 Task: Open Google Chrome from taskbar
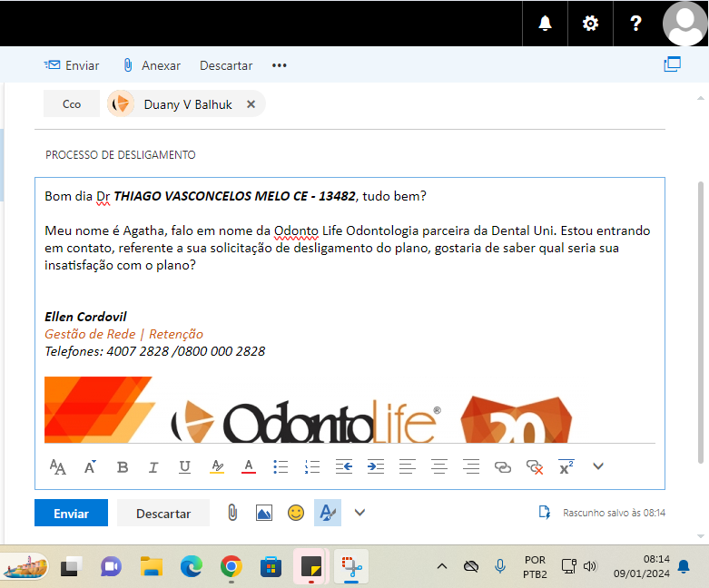tap(231, 567)
